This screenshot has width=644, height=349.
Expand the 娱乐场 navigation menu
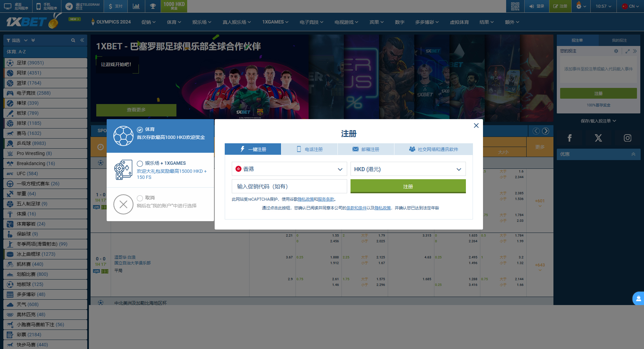pyautogui.click(x=202, y=22)
